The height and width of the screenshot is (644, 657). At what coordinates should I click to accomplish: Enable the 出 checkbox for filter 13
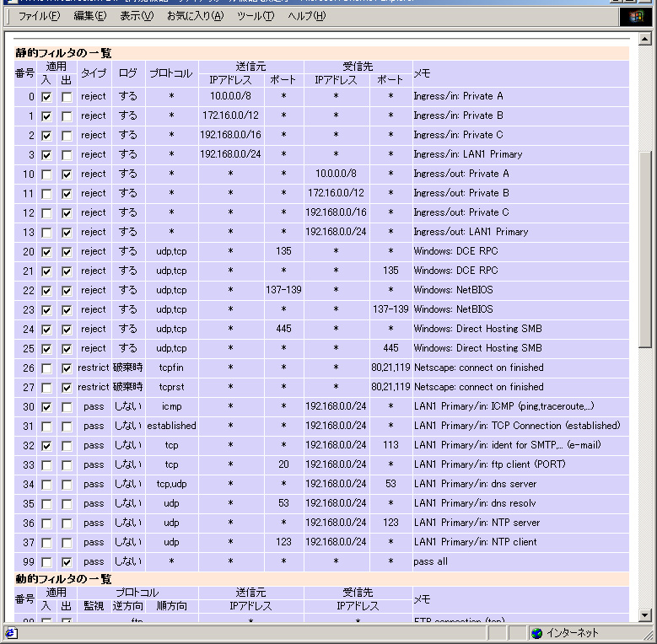[x=67, y=233]
